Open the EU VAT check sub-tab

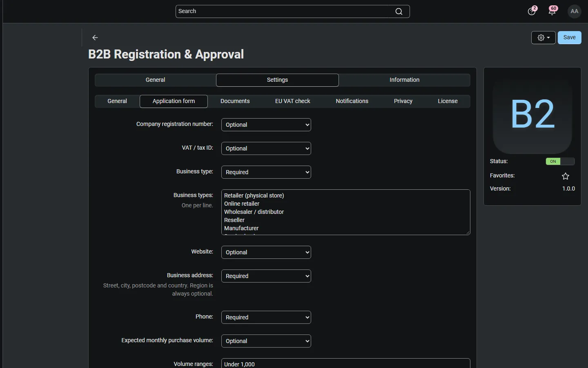pos(293,101)
